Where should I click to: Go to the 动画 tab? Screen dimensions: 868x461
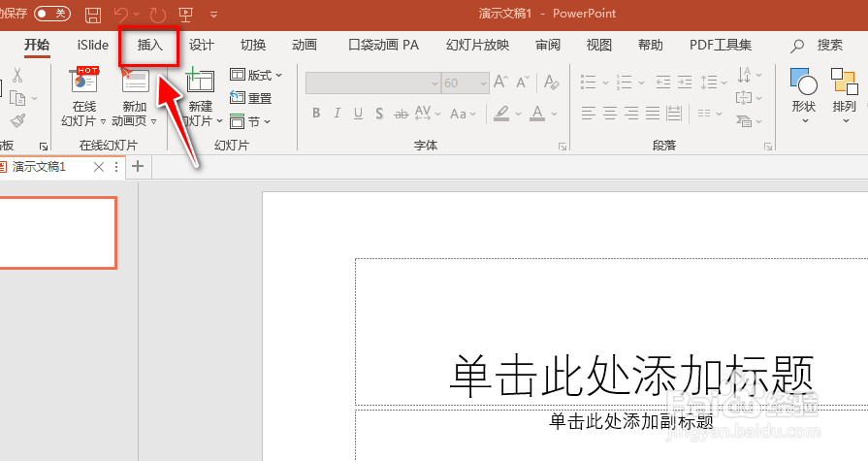pos(305,45)
